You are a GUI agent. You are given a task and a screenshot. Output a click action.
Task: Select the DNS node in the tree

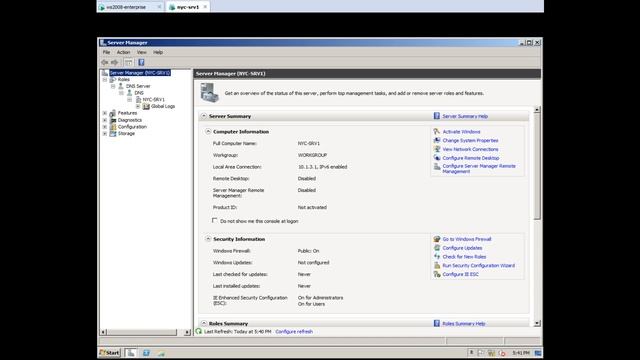pyautogui.click(x=139, y=93)
